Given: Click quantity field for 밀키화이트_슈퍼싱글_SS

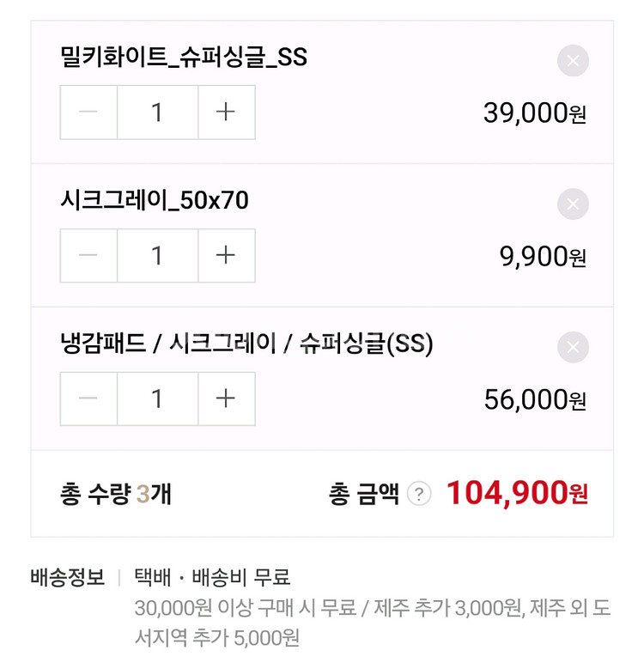Looking at the screenshot, I should point(157,113).
